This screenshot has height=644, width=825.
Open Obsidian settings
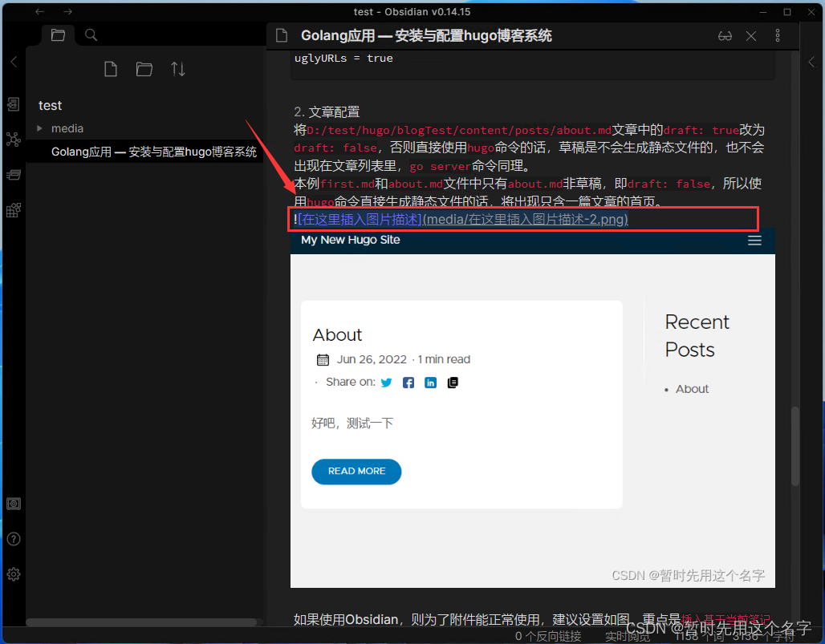click(x=13, y=574)
